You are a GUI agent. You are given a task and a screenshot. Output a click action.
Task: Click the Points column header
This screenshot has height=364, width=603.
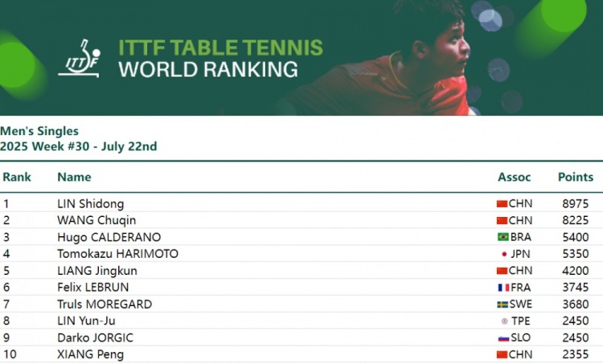(576, 178)
